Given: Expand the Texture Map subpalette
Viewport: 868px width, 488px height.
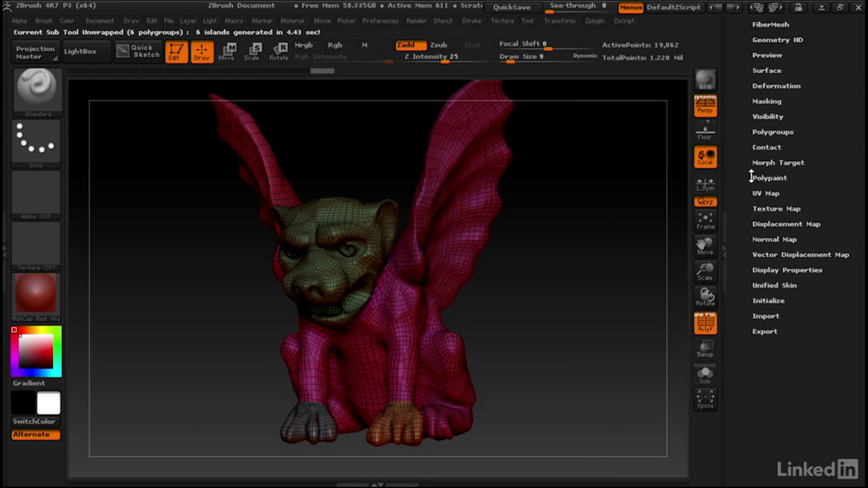Looking at the screenshot, I should coord(776,209).
